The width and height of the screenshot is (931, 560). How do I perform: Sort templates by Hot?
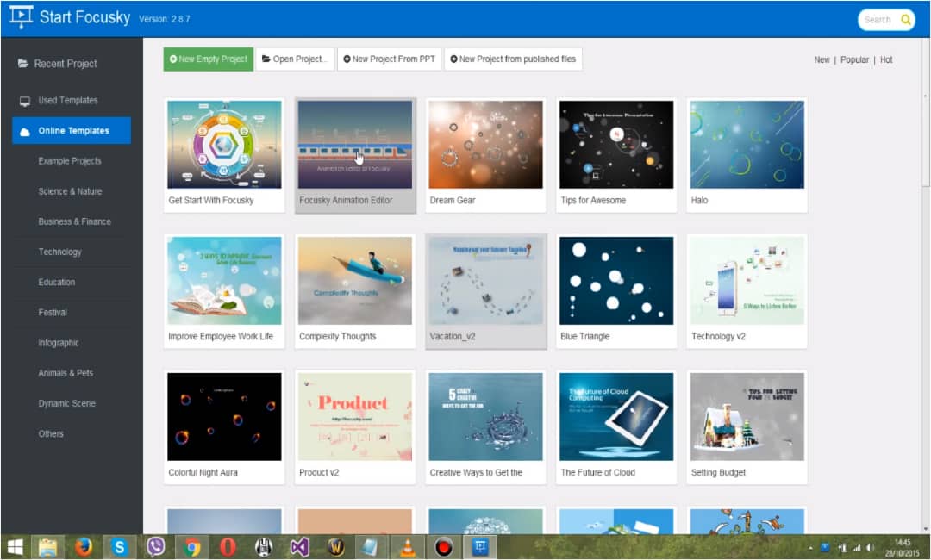pos(886,60)
